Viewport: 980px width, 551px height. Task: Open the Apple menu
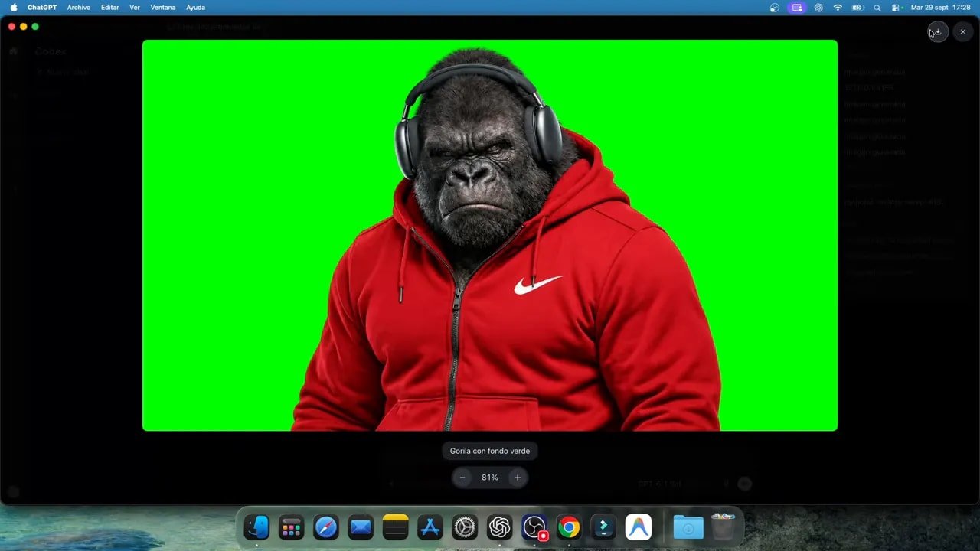pyautogui.click(x=13, y=7)
